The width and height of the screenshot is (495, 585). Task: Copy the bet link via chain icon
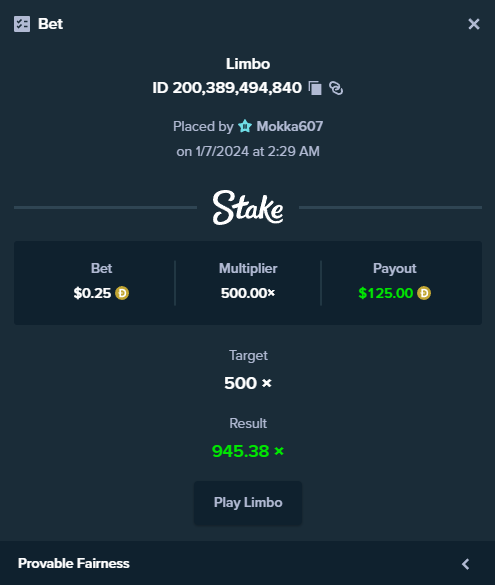336,88
